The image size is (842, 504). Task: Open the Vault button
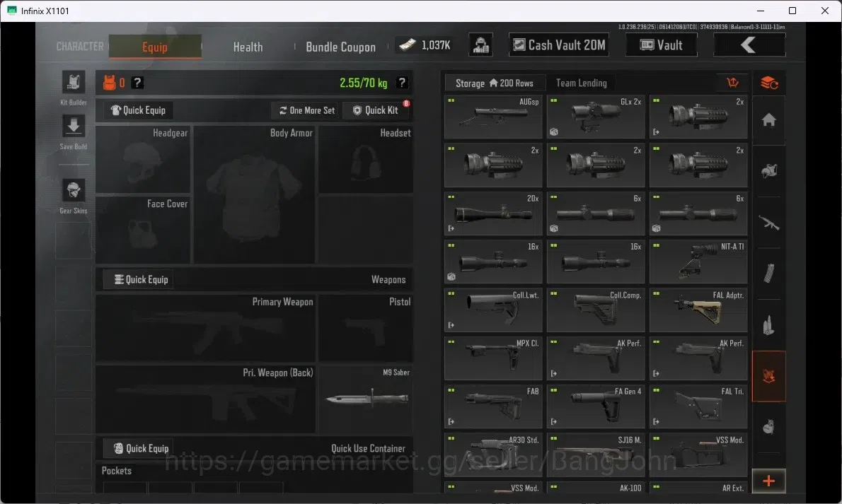pyautogui.click(x=662, y=45)
